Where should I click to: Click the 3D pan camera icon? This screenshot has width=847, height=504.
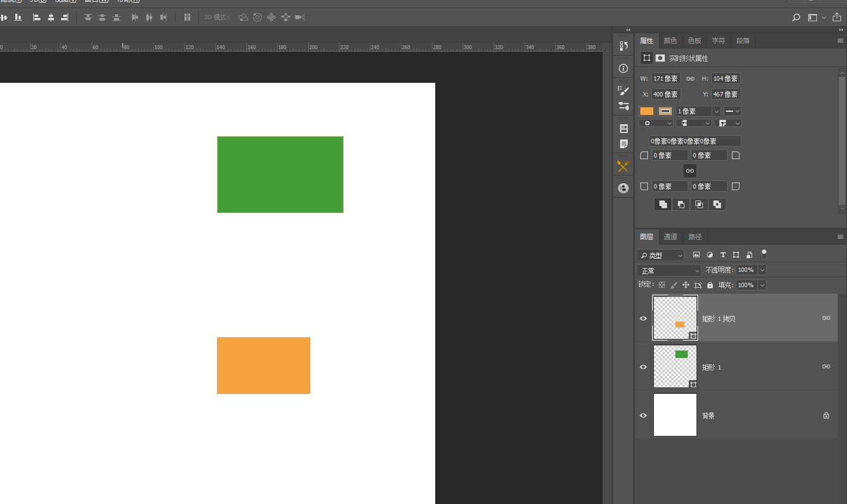point(271,17)
